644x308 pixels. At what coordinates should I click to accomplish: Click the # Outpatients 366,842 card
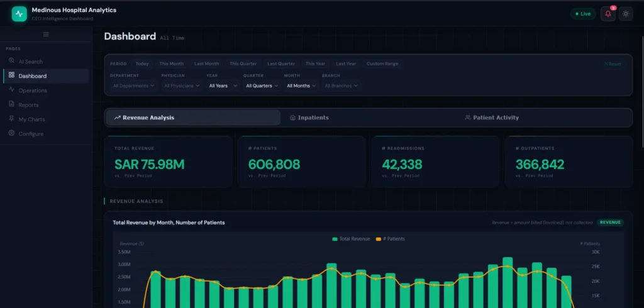click(569, 162)
